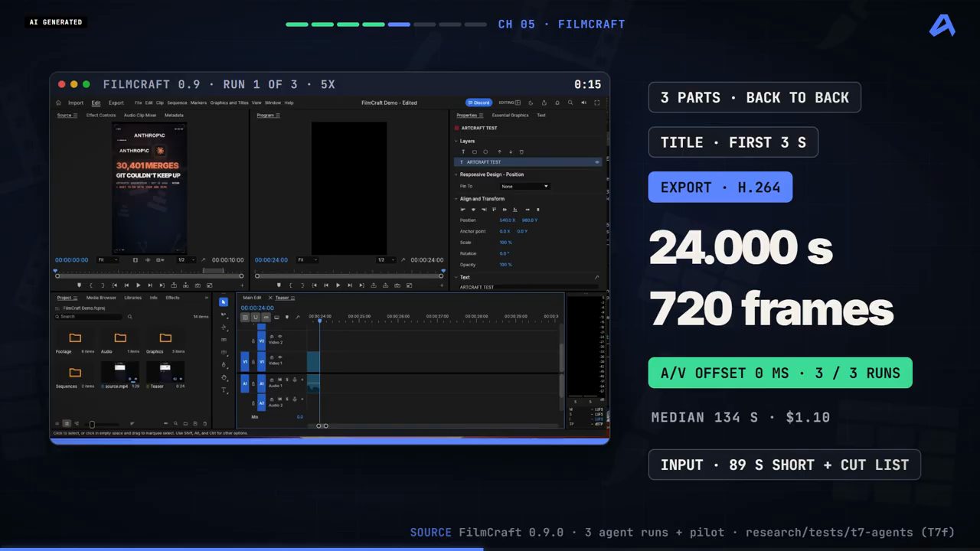
Task: Switch to Essential Graphics tab
Action: pos(510,116)
